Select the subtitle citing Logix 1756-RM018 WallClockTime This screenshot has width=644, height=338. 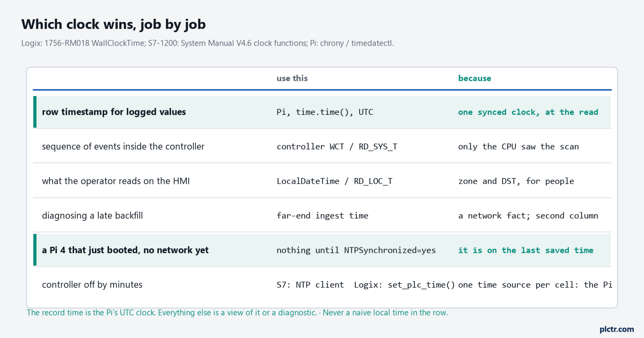pyautogui.click(x=208, y=43)
